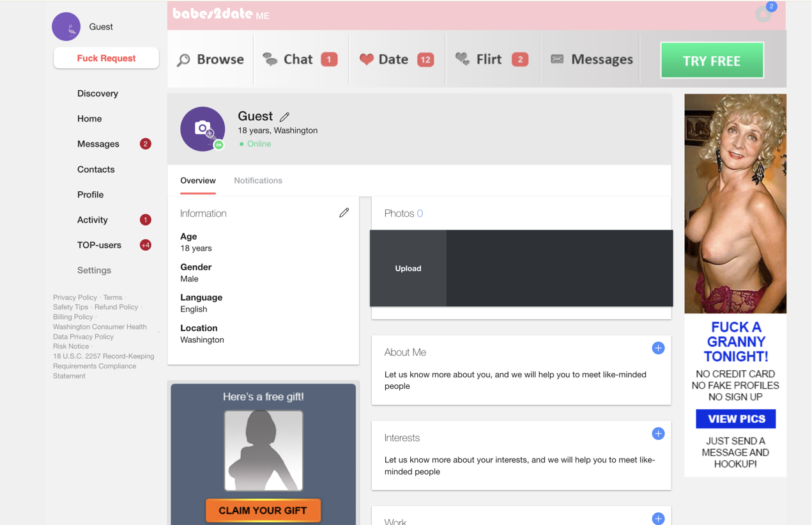Screen dimensions: 812x525
Task: Edit Information section pencil icon
Action: point(344,213)
